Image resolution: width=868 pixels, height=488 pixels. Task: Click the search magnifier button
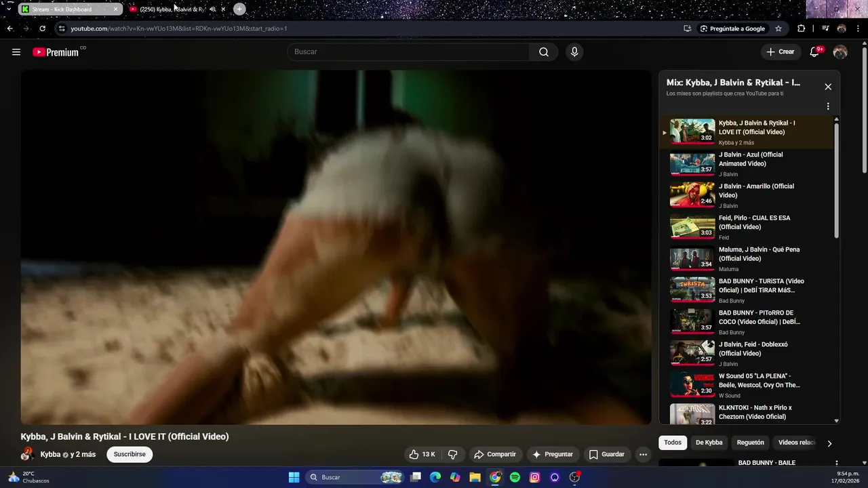(x=544, y=52)
